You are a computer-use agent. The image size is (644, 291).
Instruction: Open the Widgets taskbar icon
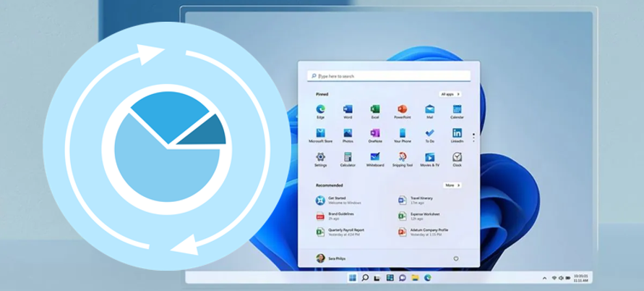tap(390, 278)
